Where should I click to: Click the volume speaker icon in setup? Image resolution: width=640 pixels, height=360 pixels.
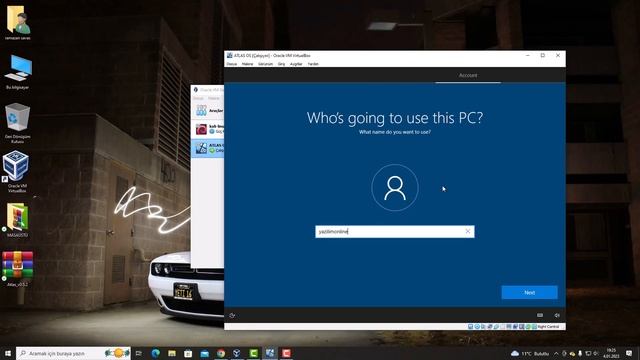point(557,315)
